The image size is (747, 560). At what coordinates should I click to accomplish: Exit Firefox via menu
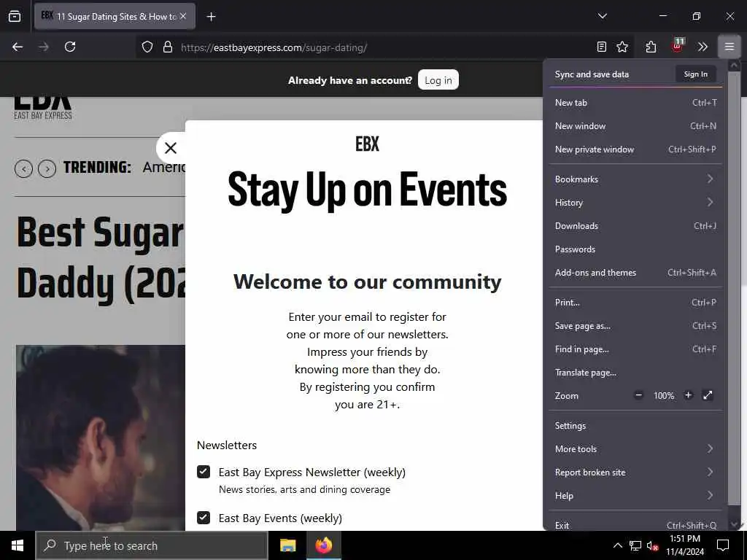click(635, 524)
